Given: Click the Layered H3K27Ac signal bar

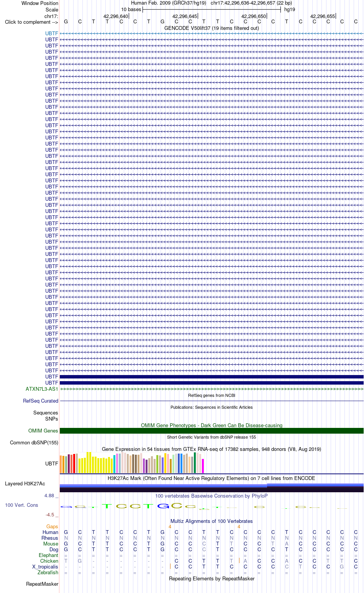Looking at the screenshot, I should tap(212, 488).
